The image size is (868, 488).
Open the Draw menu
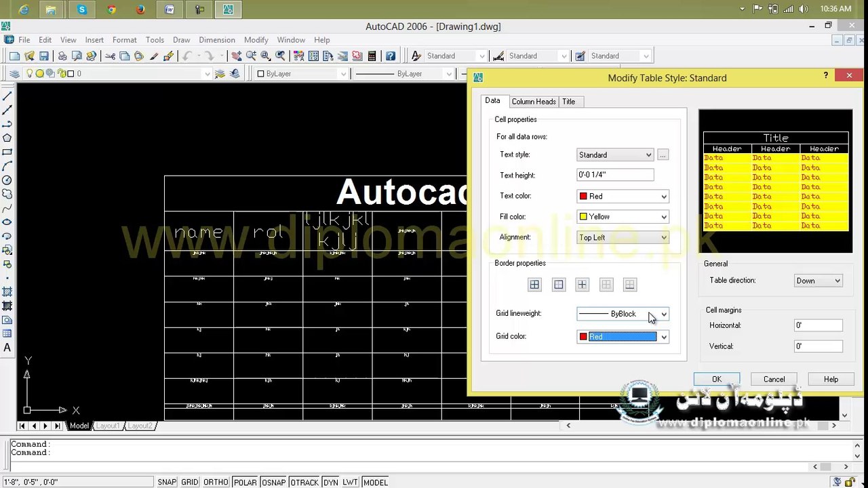(182, 40)
